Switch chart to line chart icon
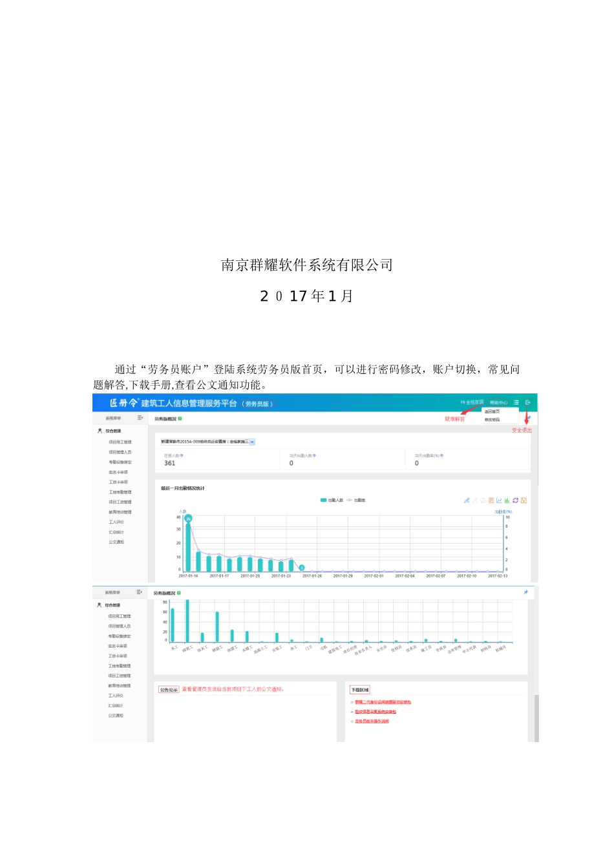The height and width of the screenshot is (868, 614). pos(499,501)
